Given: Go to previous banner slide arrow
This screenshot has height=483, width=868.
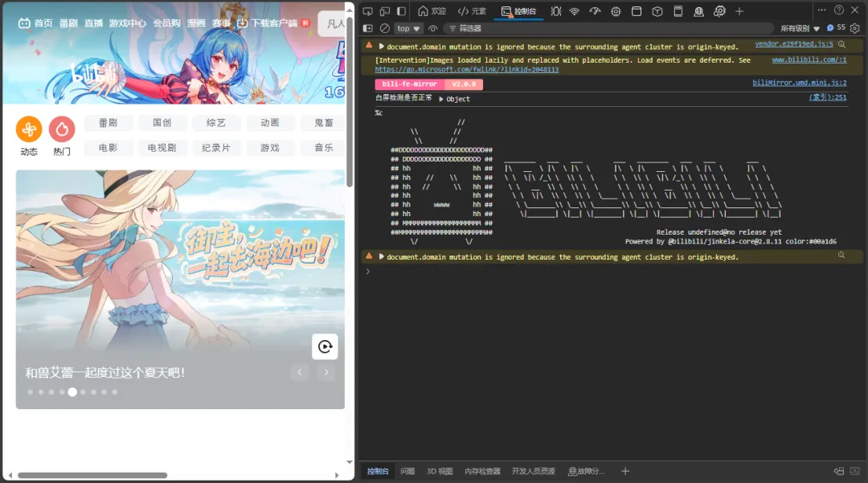Looking at the screenshot, I should pos(300,372).
